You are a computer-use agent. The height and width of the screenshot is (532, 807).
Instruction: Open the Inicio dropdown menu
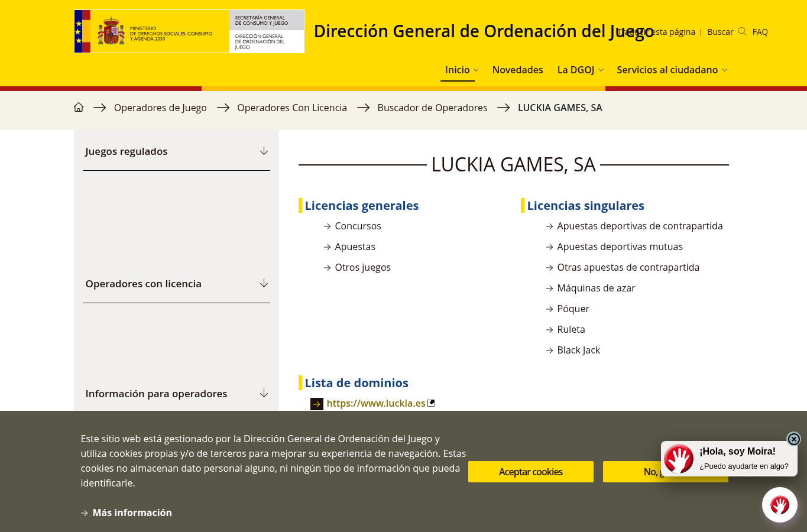[x=462, y=70]
